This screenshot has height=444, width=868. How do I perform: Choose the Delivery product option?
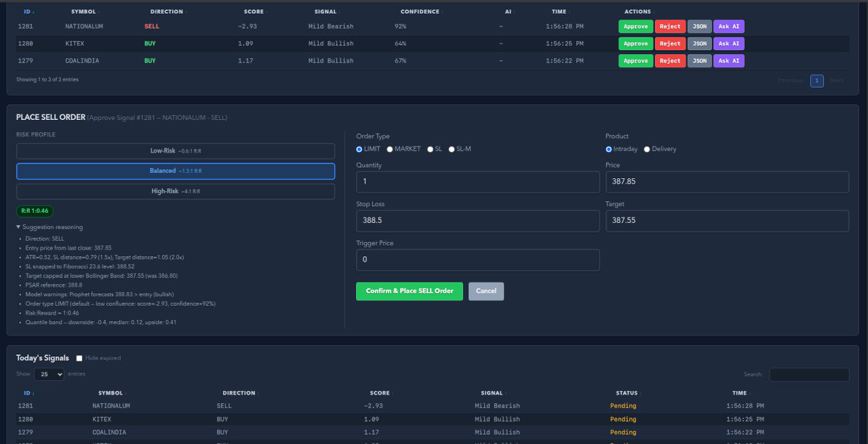[647, 149]
